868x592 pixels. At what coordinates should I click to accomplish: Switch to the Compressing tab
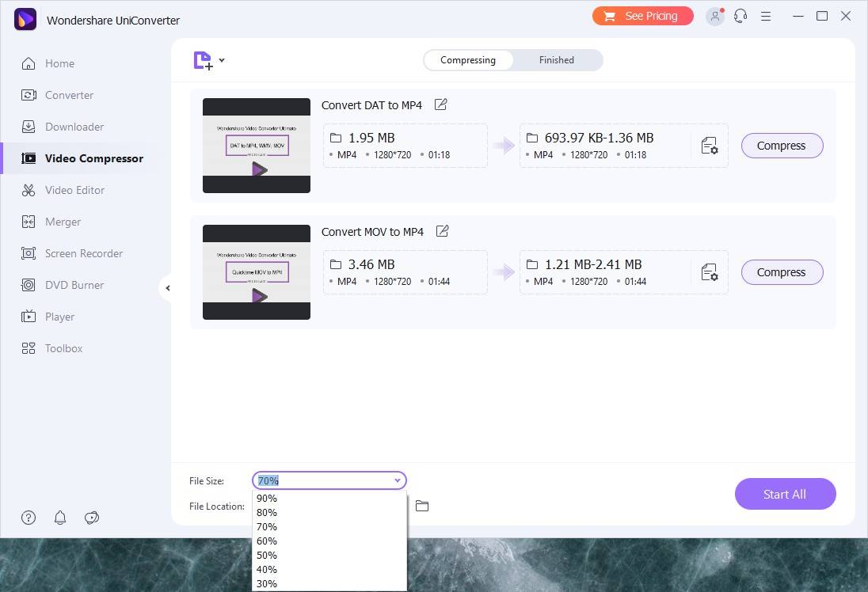pyautogui.click(x=468, y=59)
